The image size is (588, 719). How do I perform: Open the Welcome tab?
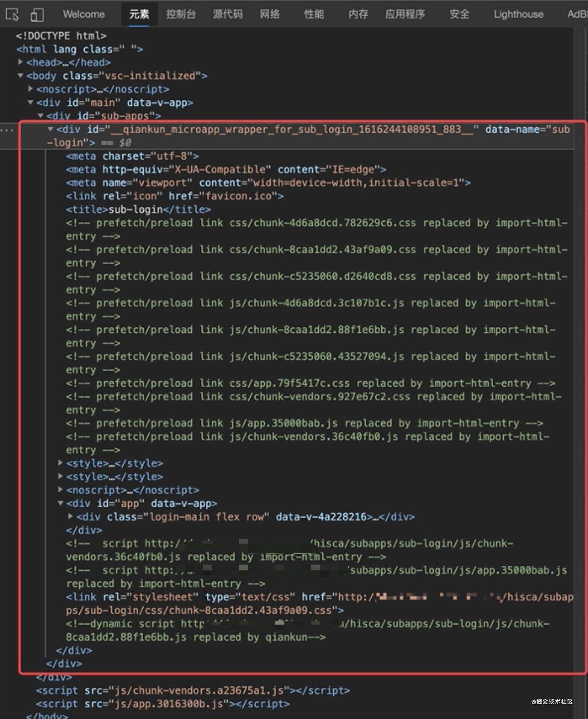84,14
